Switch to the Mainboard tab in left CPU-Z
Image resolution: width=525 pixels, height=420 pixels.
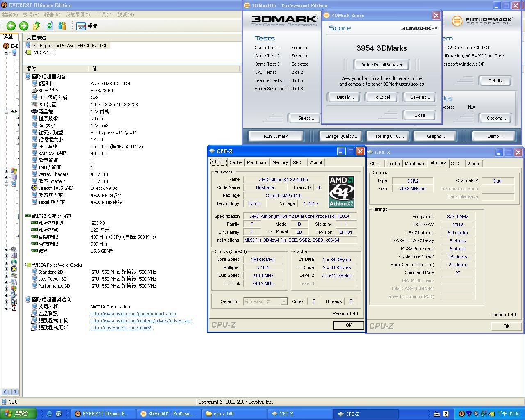(x=257, y=162)
